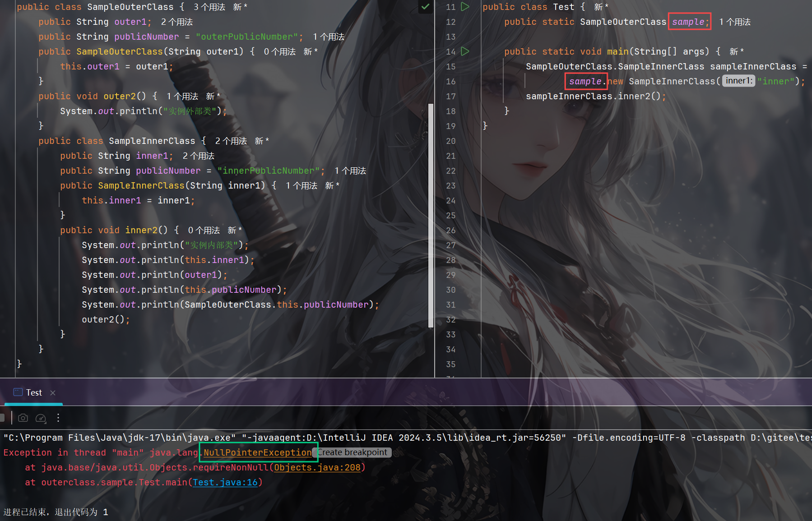The image size is (812, 521).
Task: Click the "inner" string argument on line 16
Action: [776, 81]
